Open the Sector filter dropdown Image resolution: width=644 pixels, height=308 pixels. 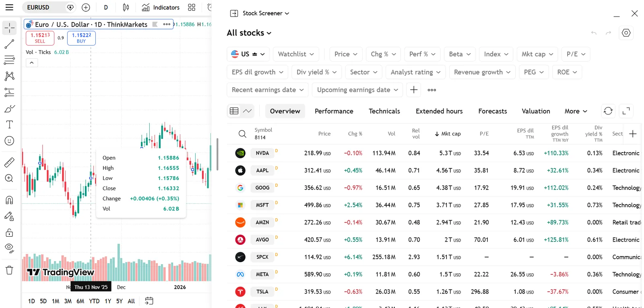(363, 72)
